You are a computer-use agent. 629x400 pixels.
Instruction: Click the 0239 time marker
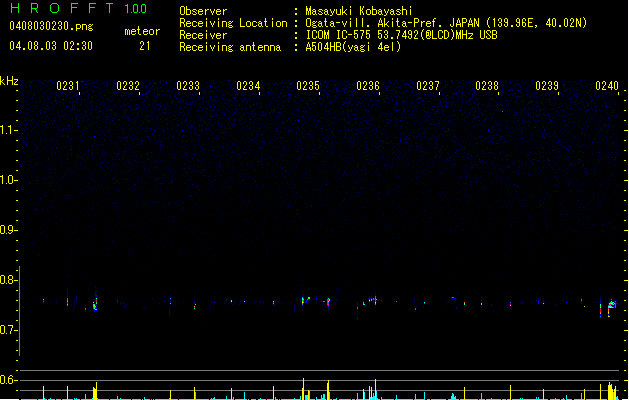coord(547,86)
